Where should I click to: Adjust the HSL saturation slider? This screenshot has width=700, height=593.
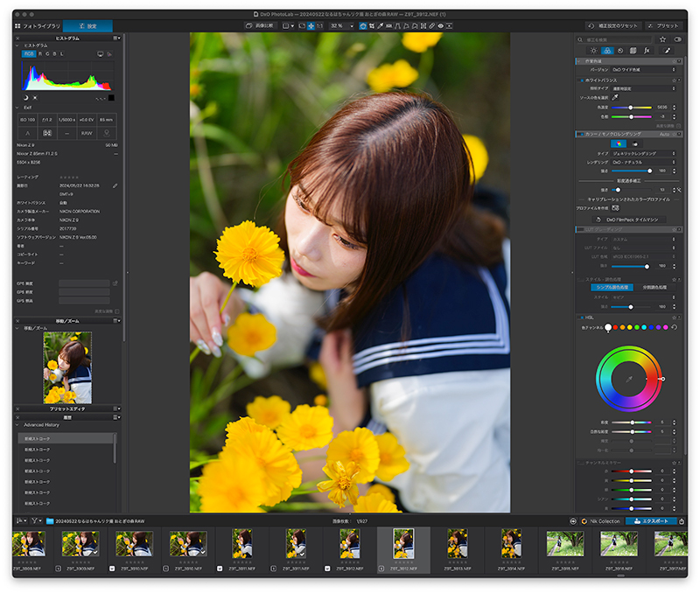[x=631, y=422]
